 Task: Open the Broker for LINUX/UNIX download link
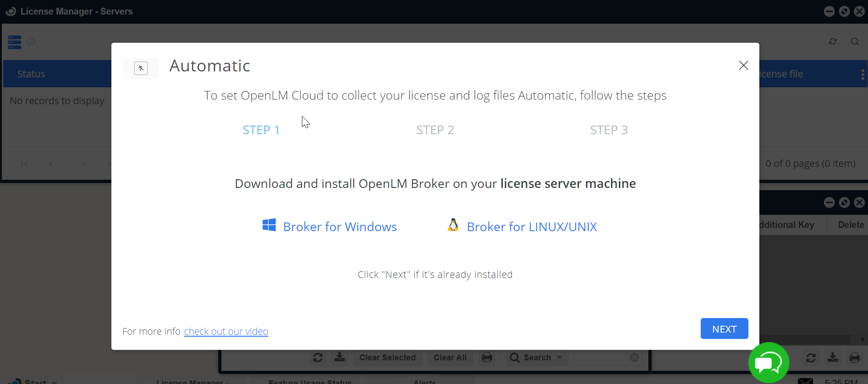pyautogui.click(x=532, y=227)
